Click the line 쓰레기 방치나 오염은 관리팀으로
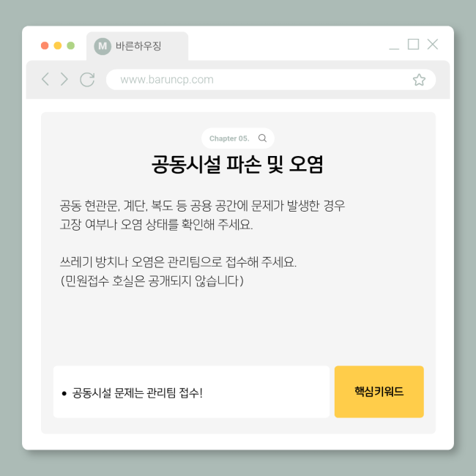 coord(178,262)
